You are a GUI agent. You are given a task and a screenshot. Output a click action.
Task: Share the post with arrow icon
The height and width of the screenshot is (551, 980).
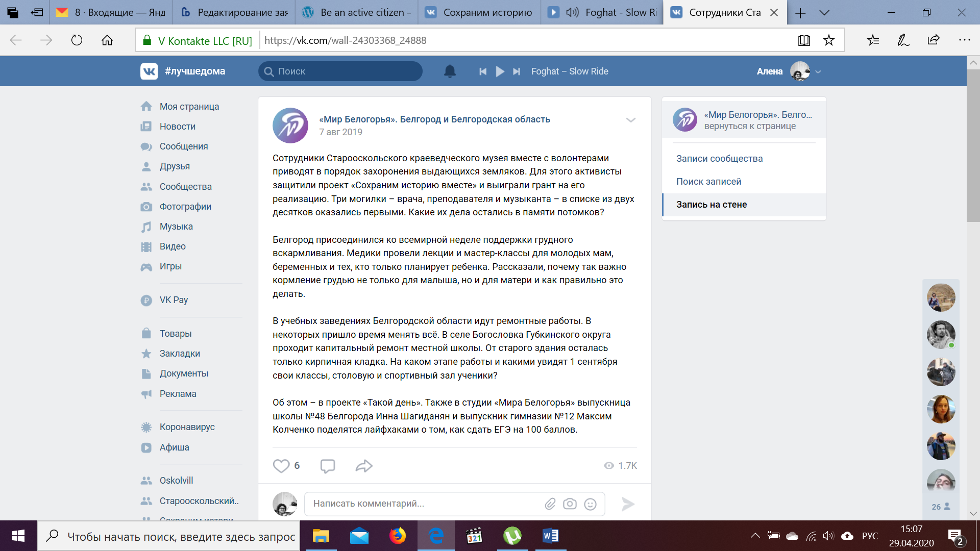pos(363,466)
